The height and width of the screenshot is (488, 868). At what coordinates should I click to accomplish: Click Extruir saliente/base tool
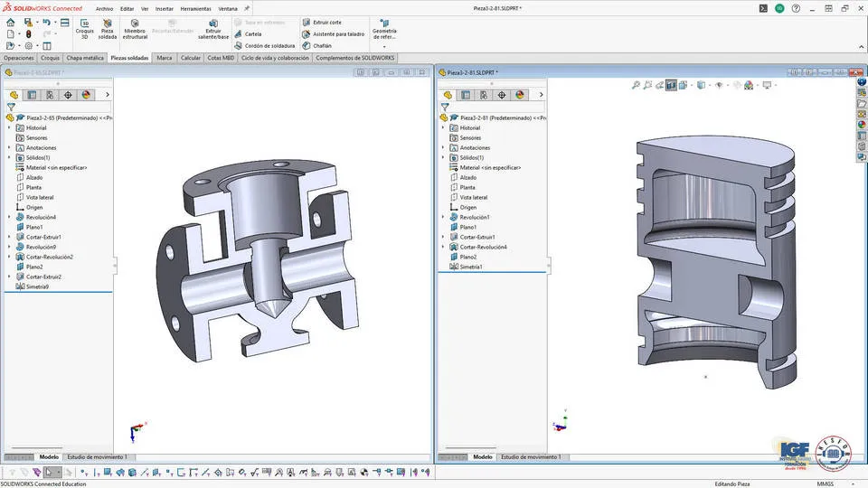pos(213,29)
